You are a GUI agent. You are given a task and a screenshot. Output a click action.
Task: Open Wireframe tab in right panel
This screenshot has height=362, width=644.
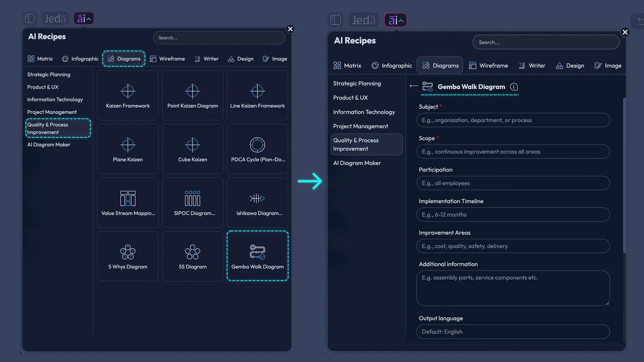point(488,66)
